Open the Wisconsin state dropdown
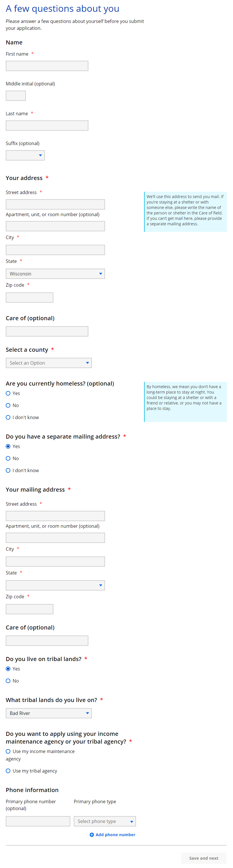 tap(55, 273)
